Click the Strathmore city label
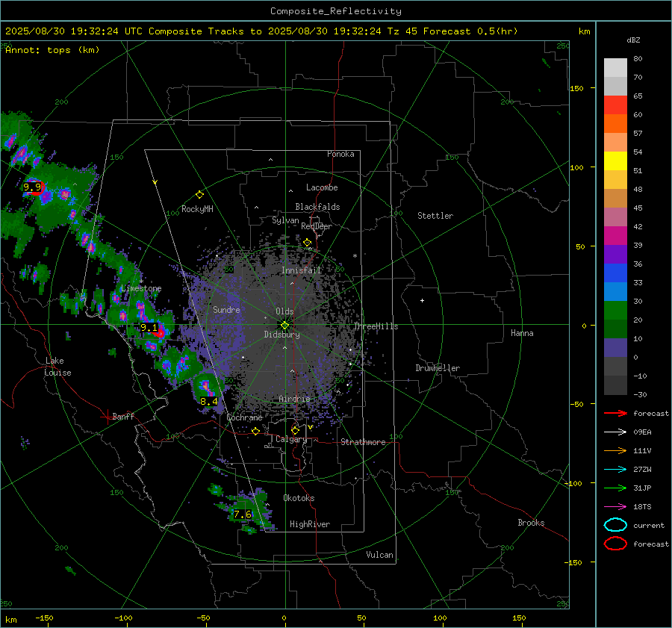672x628 pixels. coord(364,442)
